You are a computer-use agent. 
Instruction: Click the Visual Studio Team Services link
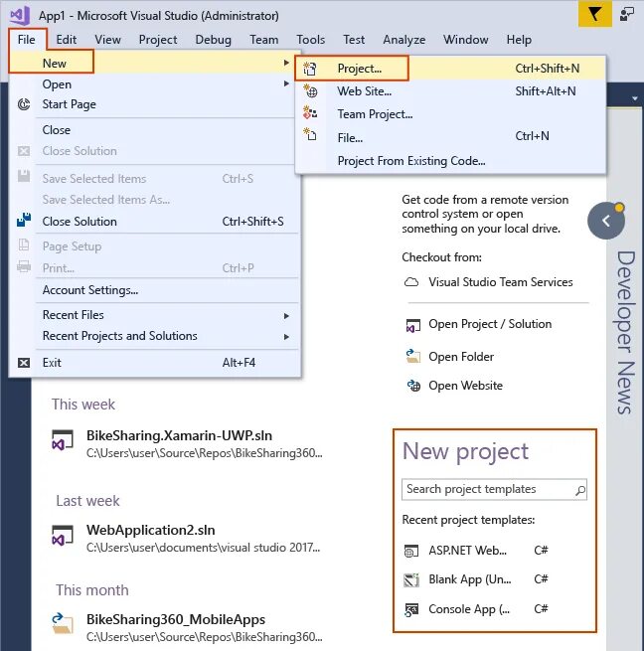[x=501, y=282]
